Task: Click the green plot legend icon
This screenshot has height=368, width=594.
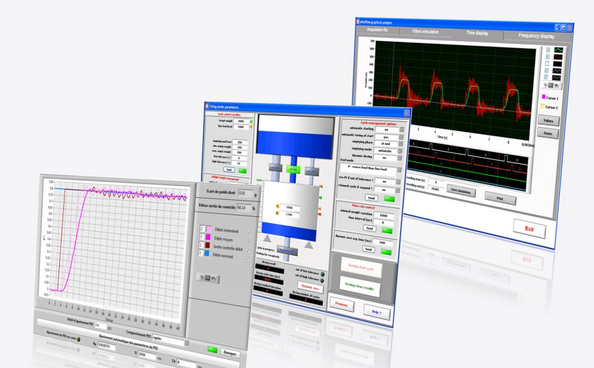Action: (558, 50)
